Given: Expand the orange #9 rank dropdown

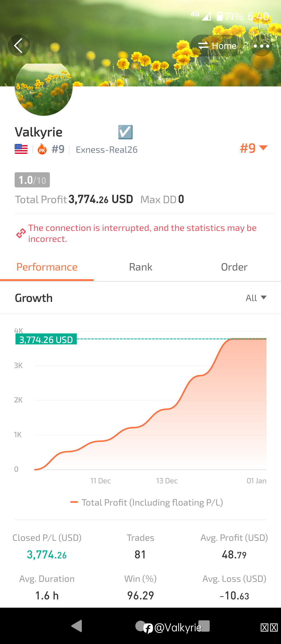Looking at the screenshot, I should tap(253, 148).
